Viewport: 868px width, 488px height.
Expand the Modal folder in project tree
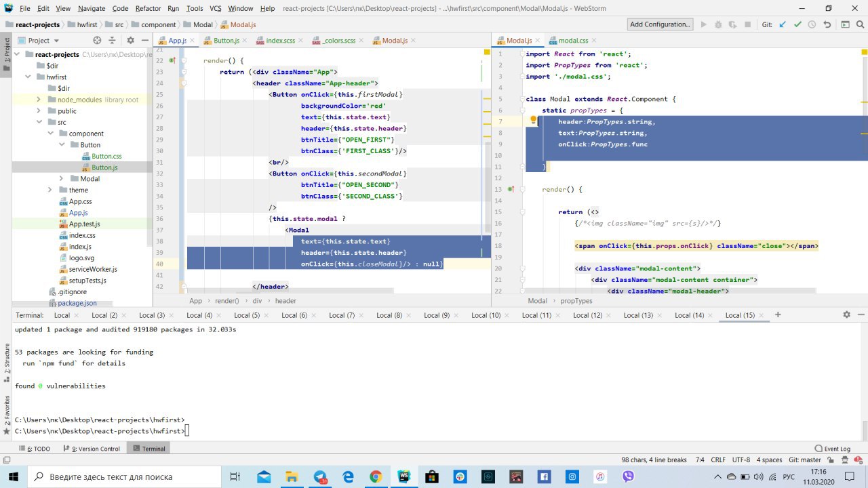pos(61,179)
